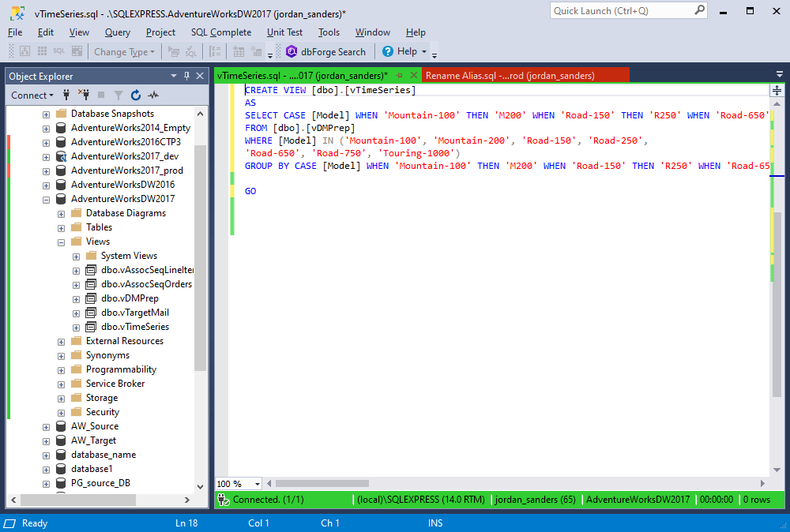Toggle auto-hide for Object Explorer
The height and width of the screenshot is (532, 790).
click(x=186, y=76)
